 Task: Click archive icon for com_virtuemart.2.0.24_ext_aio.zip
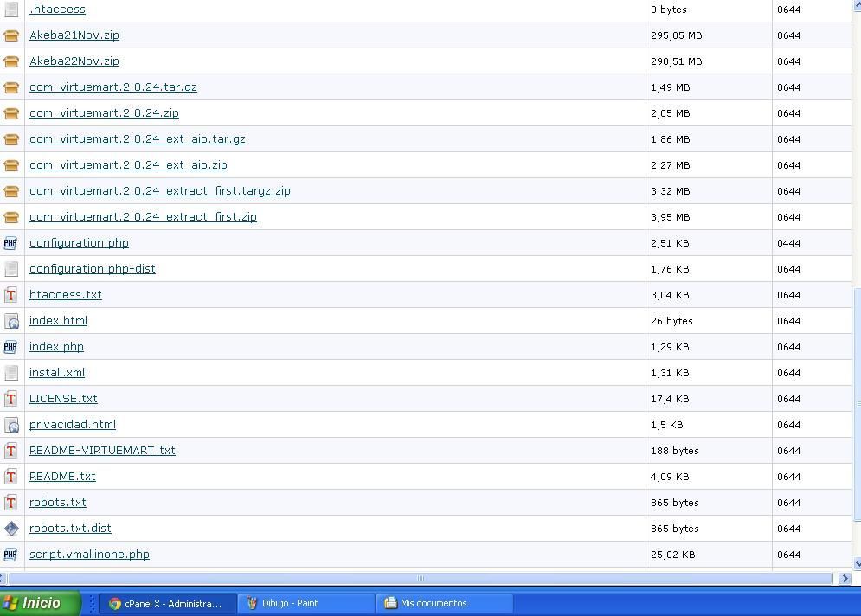[x=11, y=165]
